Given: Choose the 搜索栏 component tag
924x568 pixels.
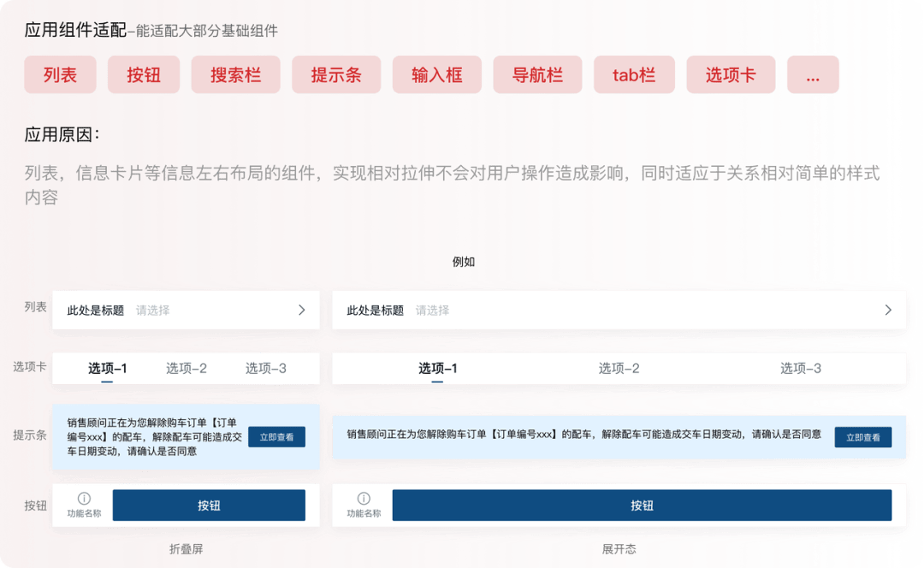Looking at the screenshot, I should point(236,74).
